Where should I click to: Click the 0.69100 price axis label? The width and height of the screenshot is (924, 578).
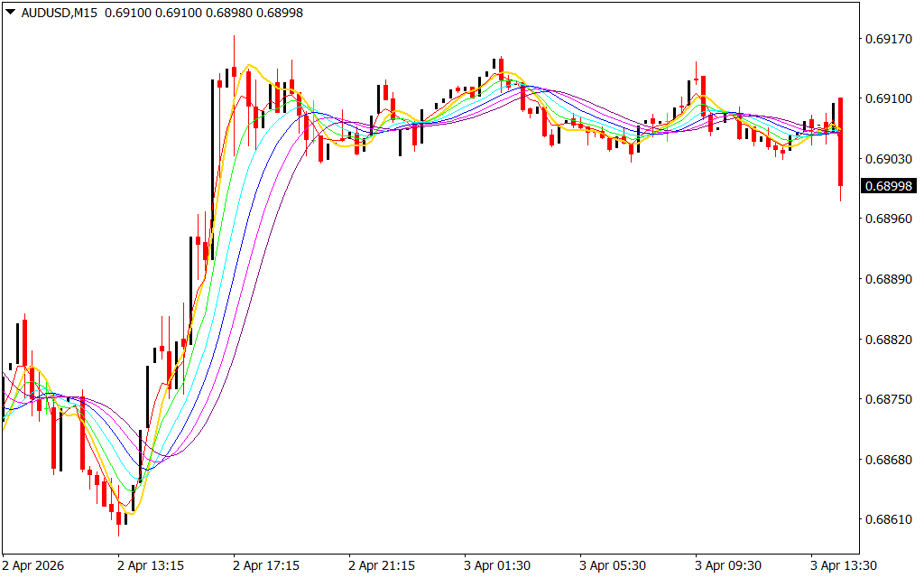pyautogui.click(x=888, y=98)
